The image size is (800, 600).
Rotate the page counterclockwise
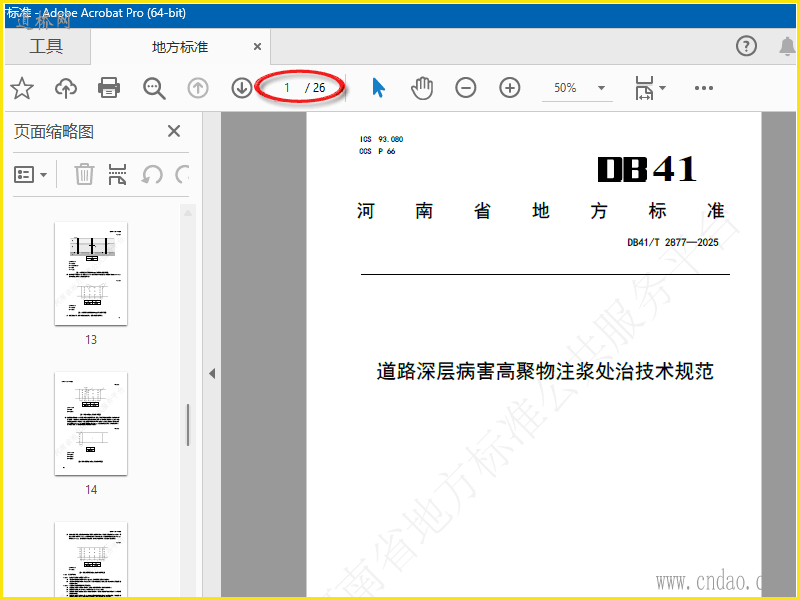pyautogui.click(x=152, y=174)
